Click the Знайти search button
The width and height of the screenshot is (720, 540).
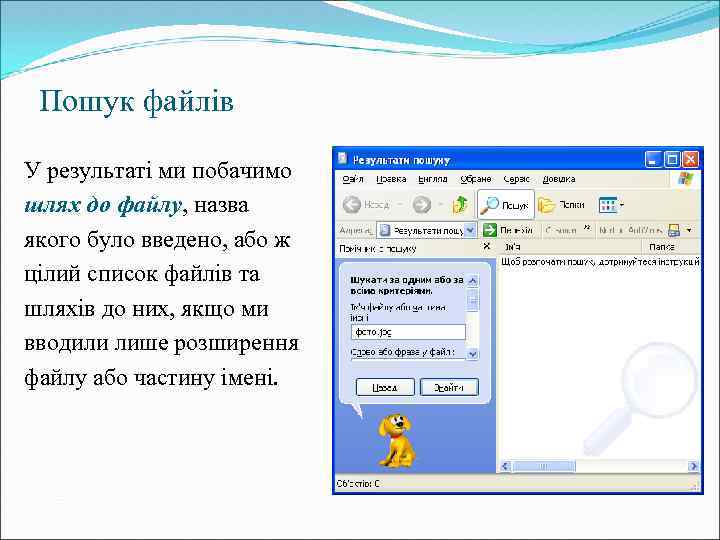coord(449,388)
